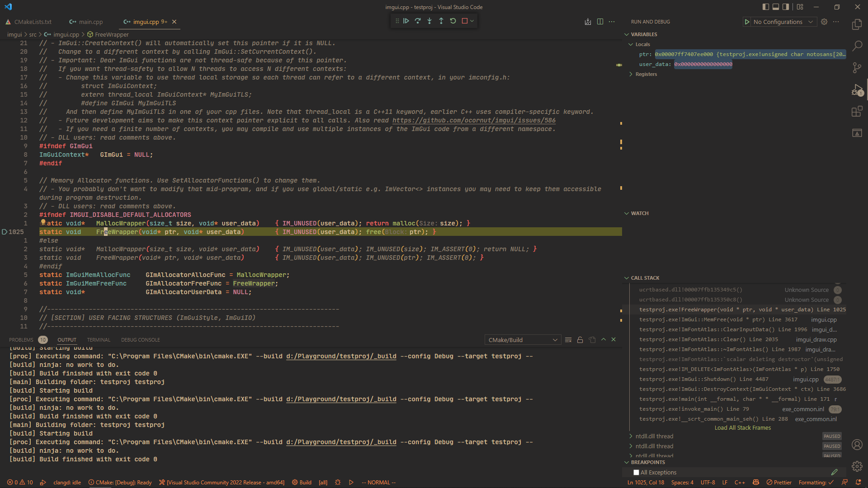This screenshot has height=488, width=868.
Task: Open the Source Control view
Action: pos(857,68)
